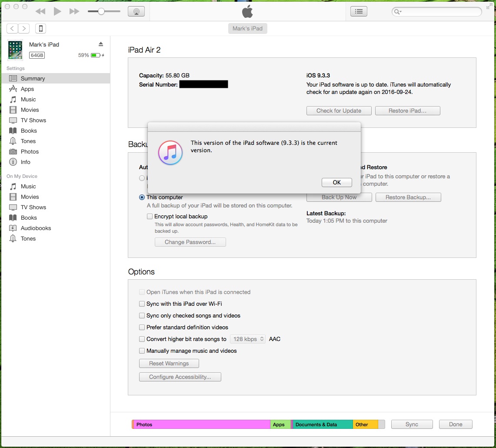496x448 pixels.
Task: Click the teal Documents & Data segment
Action: pos(323,424)
